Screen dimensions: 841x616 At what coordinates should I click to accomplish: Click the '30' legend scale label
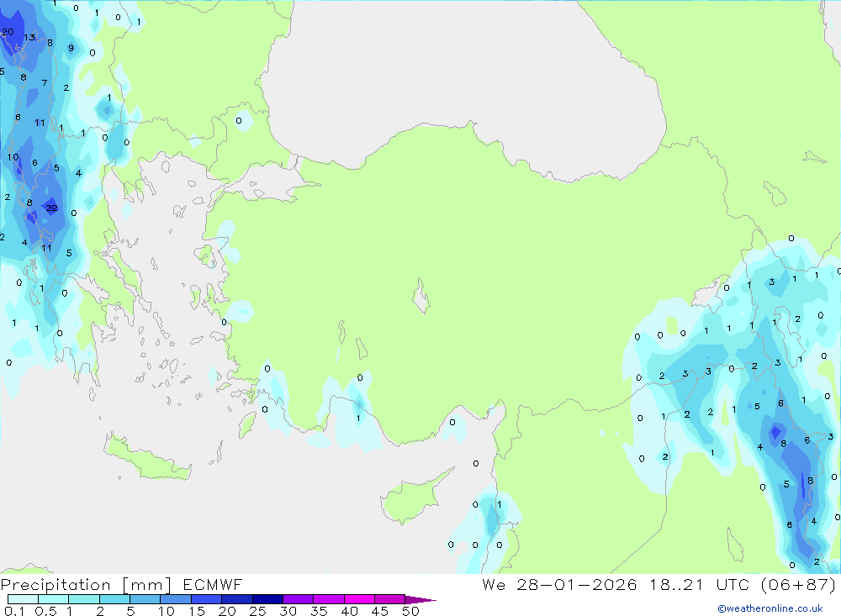(288, 611)
